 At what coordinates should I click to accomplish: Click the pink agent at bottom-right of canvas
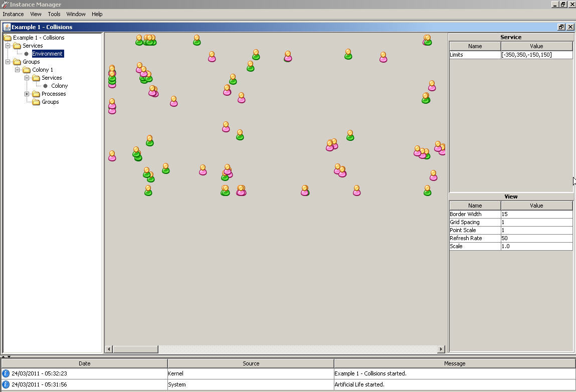tap(434, 175)
